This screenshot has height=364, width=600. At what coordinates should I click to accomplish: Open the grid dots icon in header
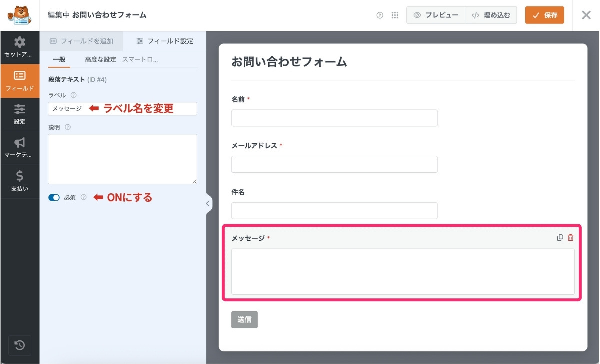tap(395, 14)
